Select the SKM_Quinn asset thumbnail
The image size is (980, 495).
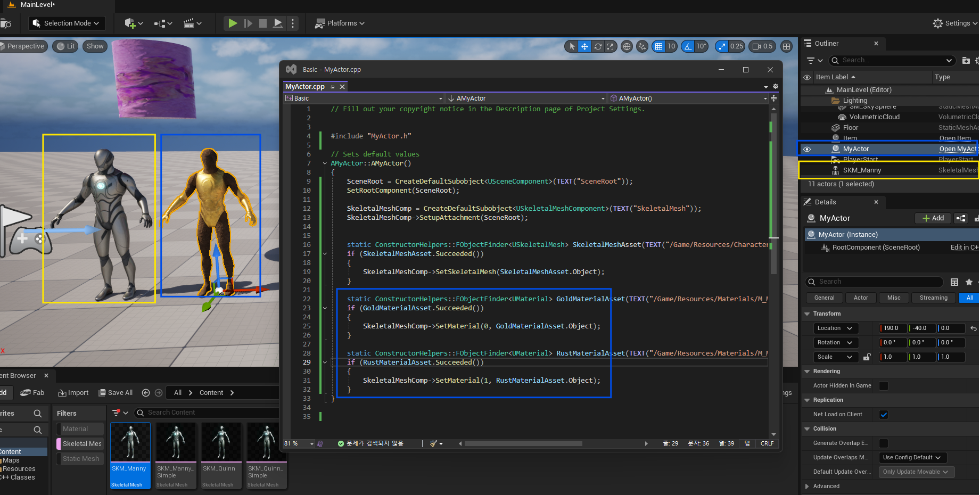pos(221,442)
